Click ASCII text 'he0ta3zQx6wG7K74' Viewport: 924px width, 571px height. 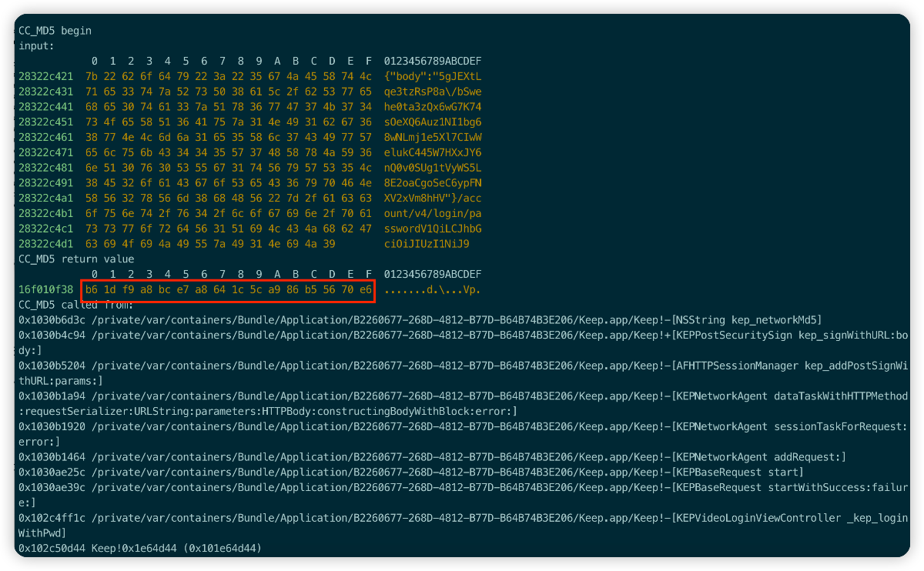[433, 107]
